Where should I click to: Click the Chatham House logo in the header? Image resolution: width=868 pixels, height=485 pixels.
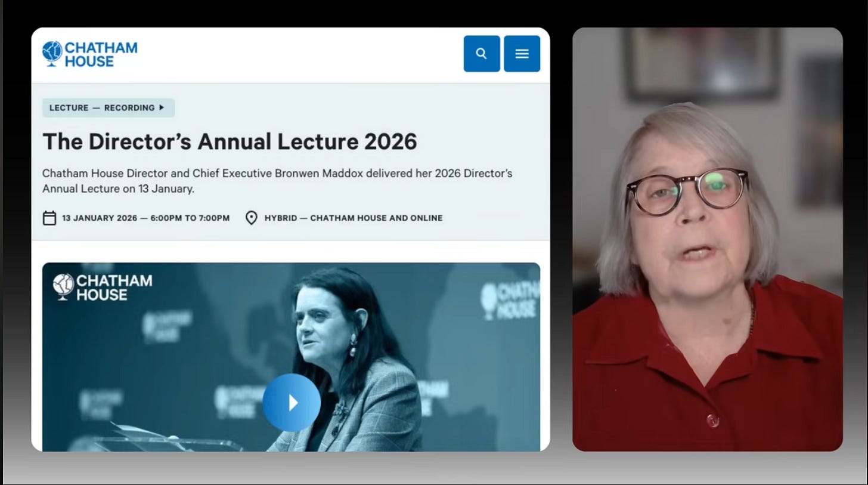click(89, 54)
